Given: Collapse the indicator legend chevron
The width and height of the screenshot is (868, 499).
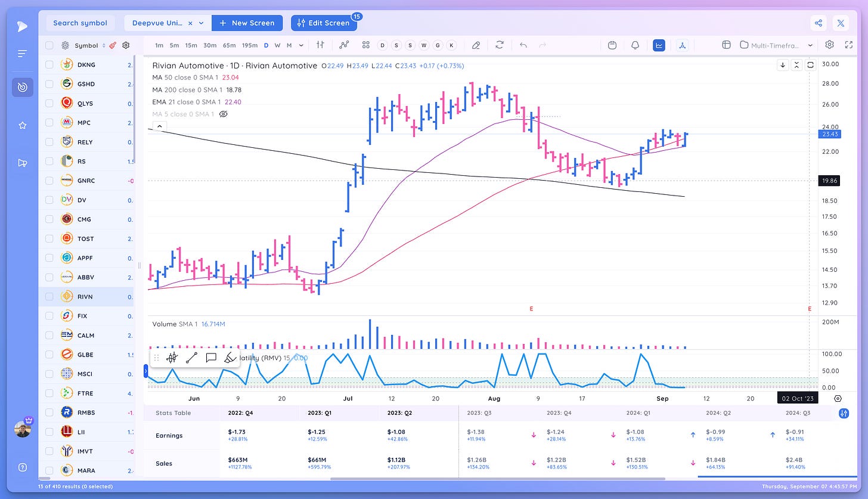Looking at the screenshot, I should pyautogui.click(x=159, y=126).
